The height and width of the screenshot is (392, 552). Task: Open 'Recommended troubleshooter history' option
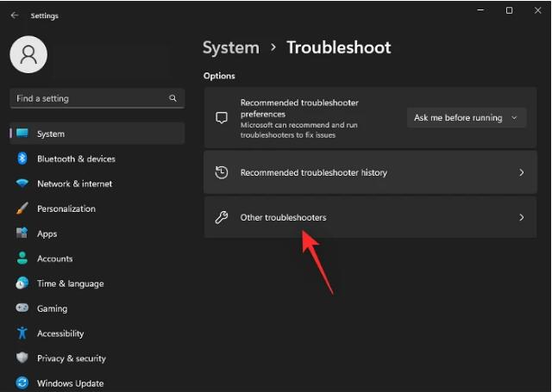click(x=370, y=172)
